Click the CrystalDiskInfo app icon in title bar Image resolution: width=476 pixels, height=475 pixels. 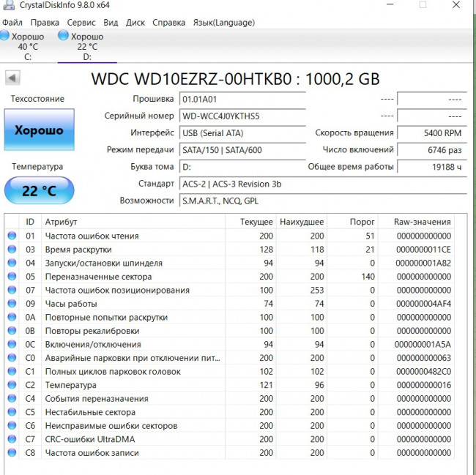coord(9,4)
